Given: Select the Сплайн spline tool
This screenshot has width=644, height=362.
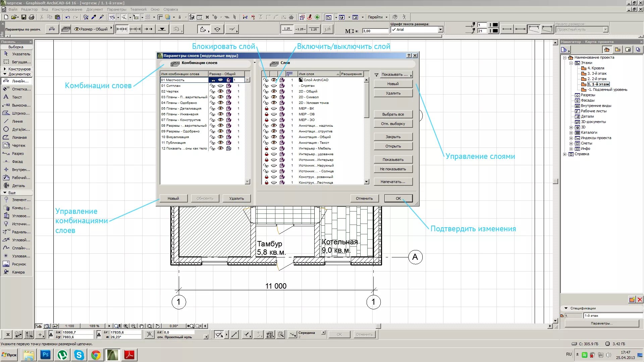Looking at the screenshot, I should 20,248.
